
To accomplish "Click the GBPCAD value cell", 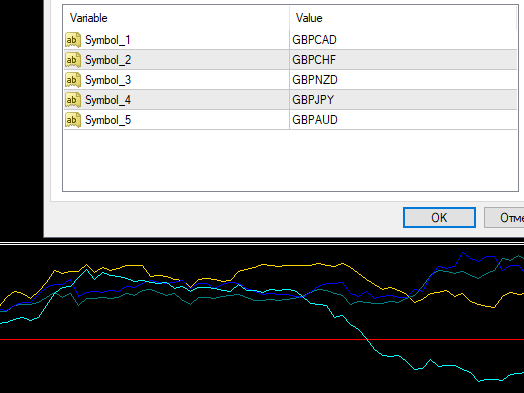I will tap(403, 40).
